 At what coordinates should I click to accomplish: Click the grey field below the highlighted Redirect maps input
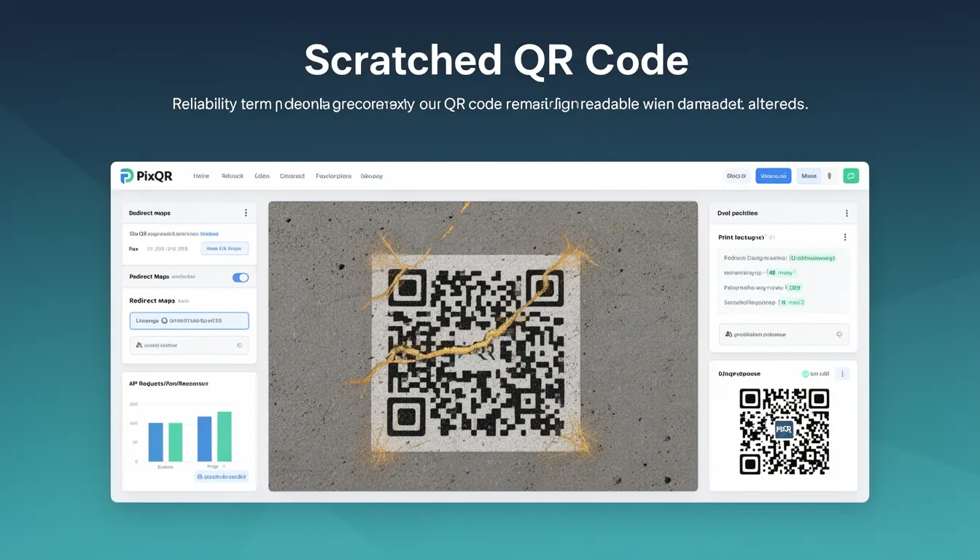189,345
